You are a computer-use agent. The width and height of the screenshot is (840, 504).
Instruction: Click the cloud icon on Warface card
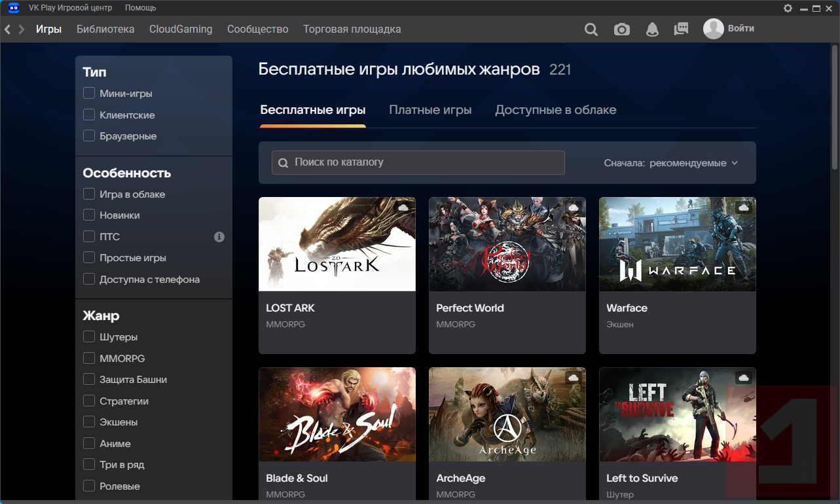coord(744,207)
